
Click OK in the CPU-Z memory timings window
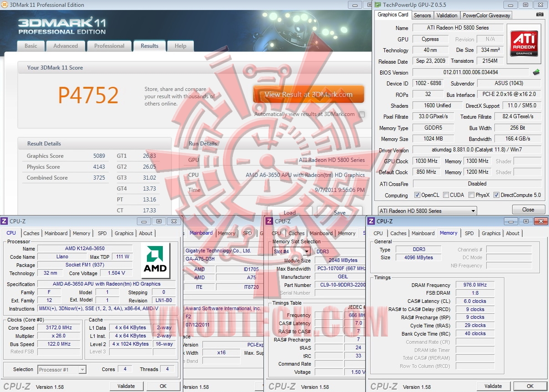530,386
